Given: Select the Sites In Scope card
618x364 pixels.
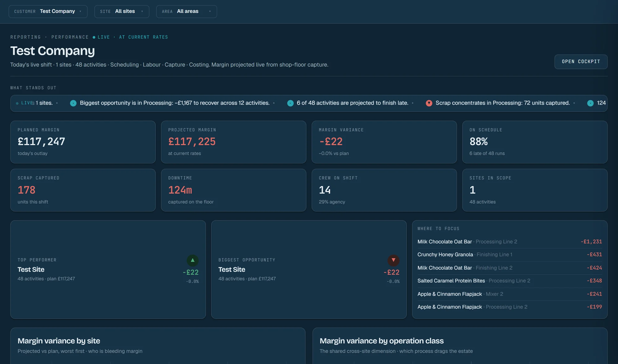Looking at the screenshot, I should point(535,190).
